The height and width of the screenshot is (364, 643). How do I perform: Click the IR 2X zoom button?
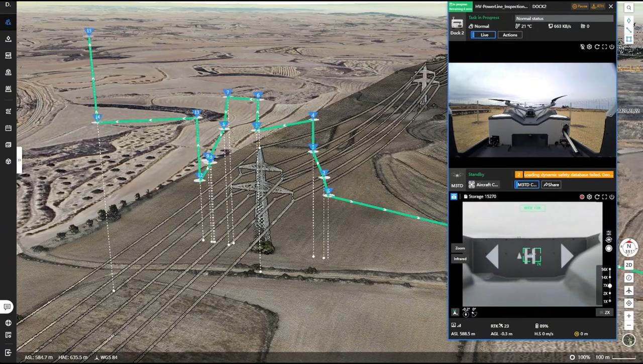tap(604, 312)
